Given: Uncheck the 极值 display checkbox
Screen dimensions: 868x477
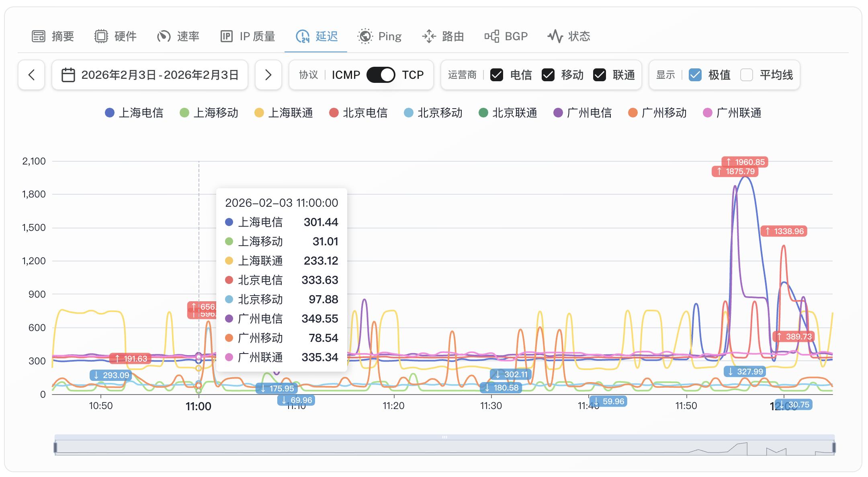Looking at the screenshot, I should (x=695, y=75).
